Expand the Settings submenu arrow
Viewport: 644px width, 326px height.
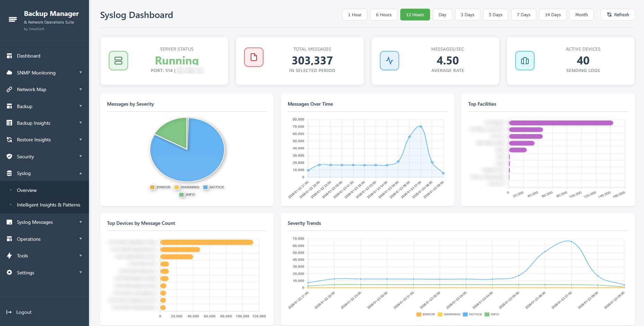coord(81,272)
